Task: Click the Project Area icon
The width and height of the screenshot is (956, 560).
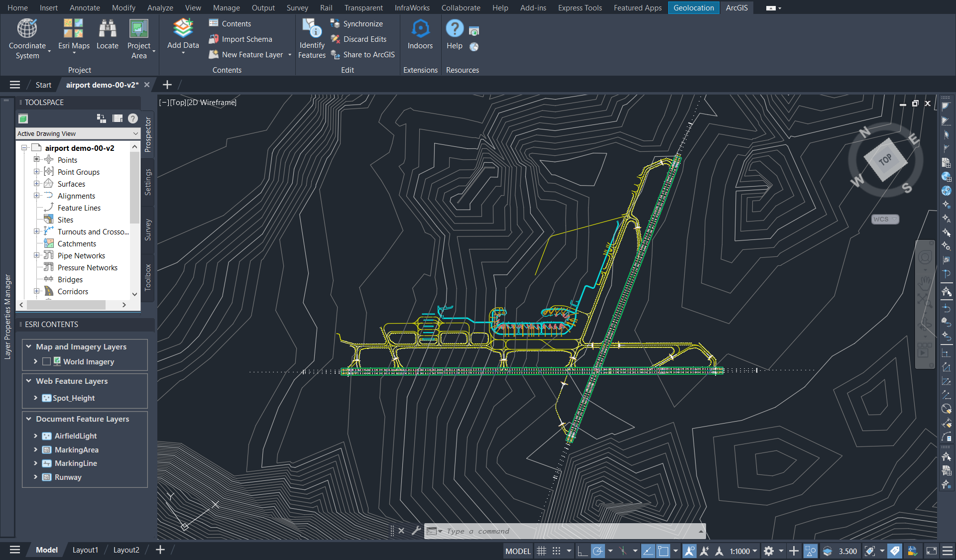Action: pyautogui.click(x=138, y=29)
